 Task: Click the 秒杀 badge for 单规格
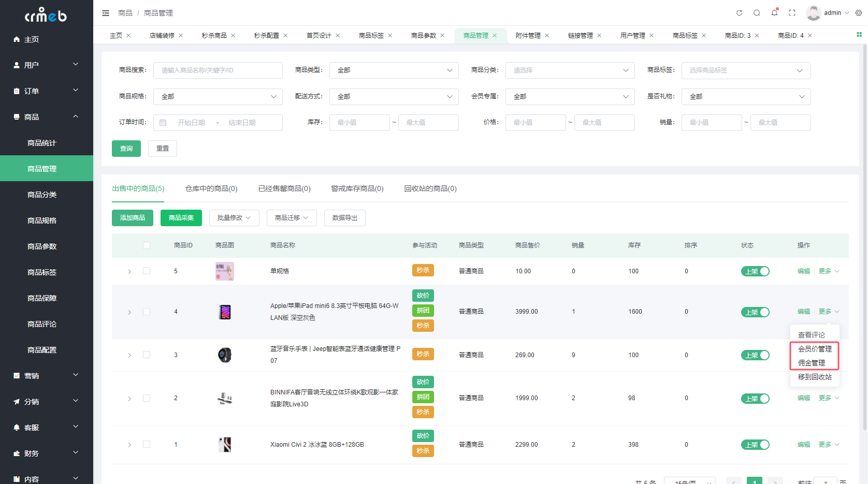pyautogui.click(x=423, y=270)
